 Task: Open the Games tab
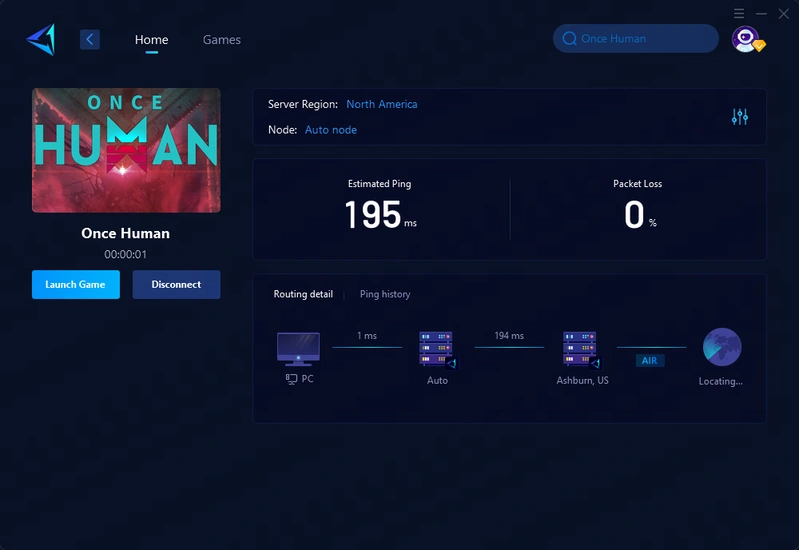point(222,39)
